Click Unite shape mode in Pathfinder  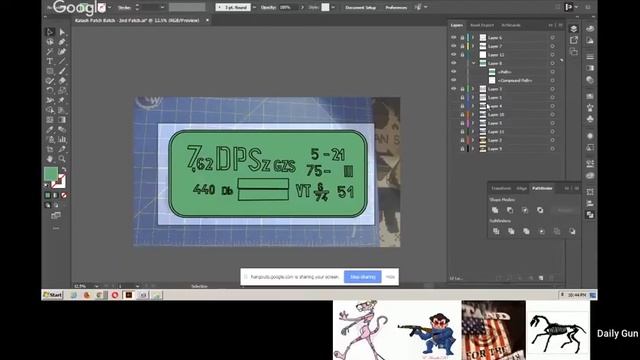495,210
